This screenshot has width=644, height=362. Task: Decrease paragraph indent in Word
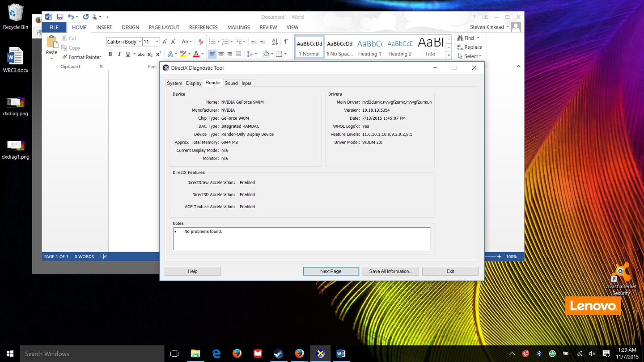(x=254, y=42)
